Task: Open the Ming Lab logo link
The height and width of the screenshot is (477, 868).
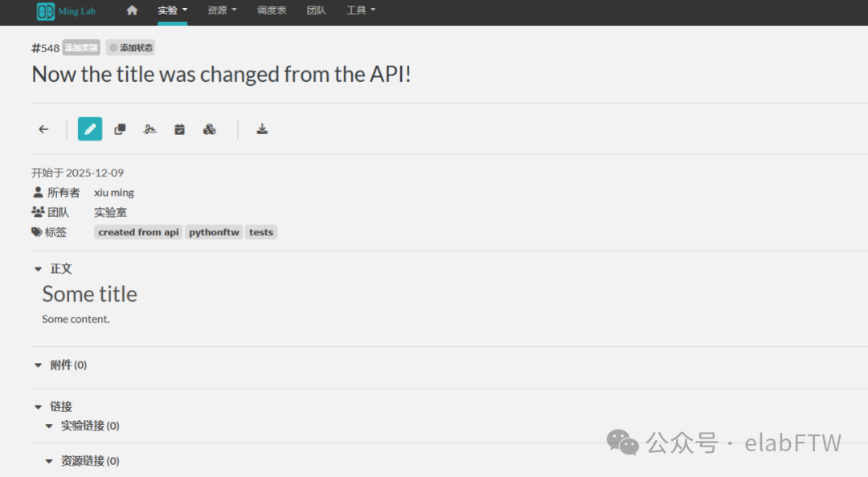Action: (x=65, y=11)
